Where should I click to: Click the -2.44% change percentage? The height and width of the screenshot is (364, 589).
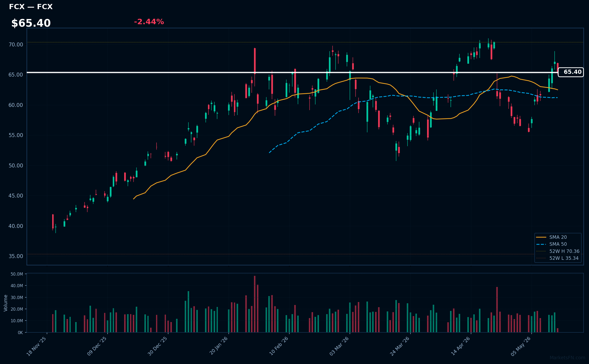point(149,22)
